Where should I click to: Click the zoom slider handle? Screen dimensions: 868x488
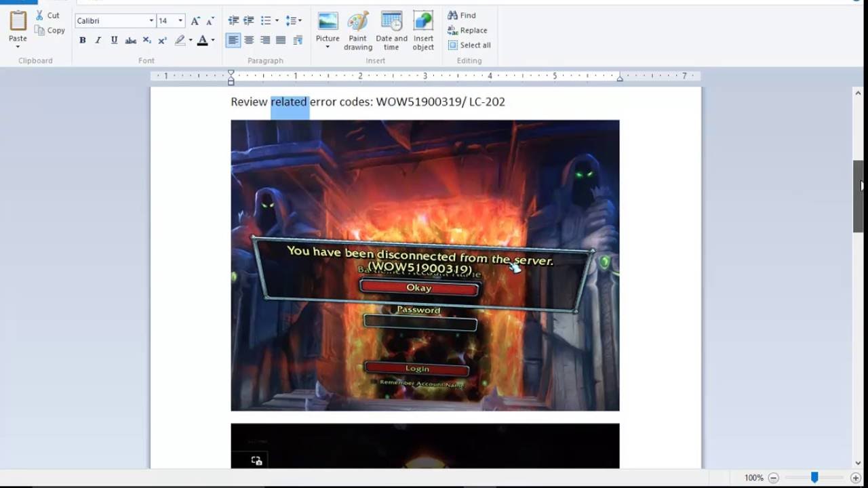[x=814, y=478]
